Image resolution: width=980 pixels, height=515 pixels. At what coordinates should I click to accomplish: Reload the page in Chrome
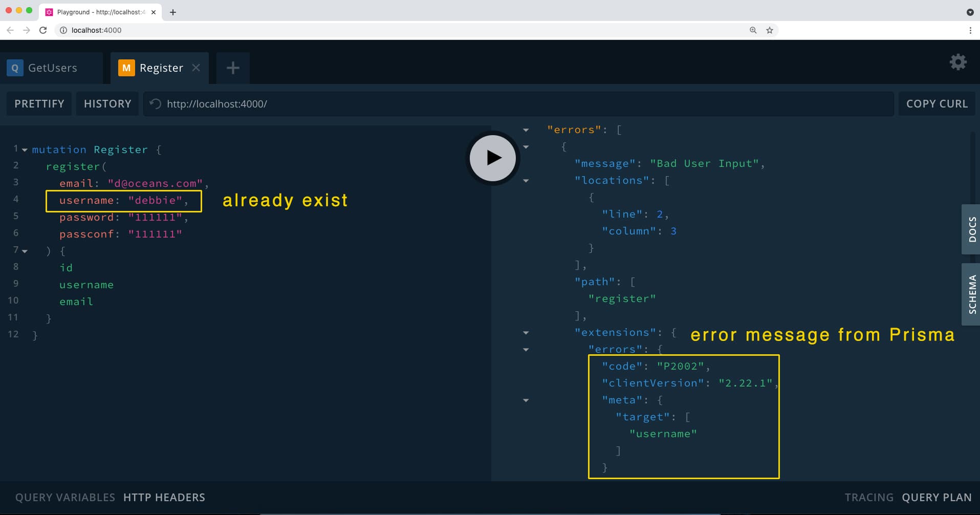pyautogui.click(x=43, y=30)
